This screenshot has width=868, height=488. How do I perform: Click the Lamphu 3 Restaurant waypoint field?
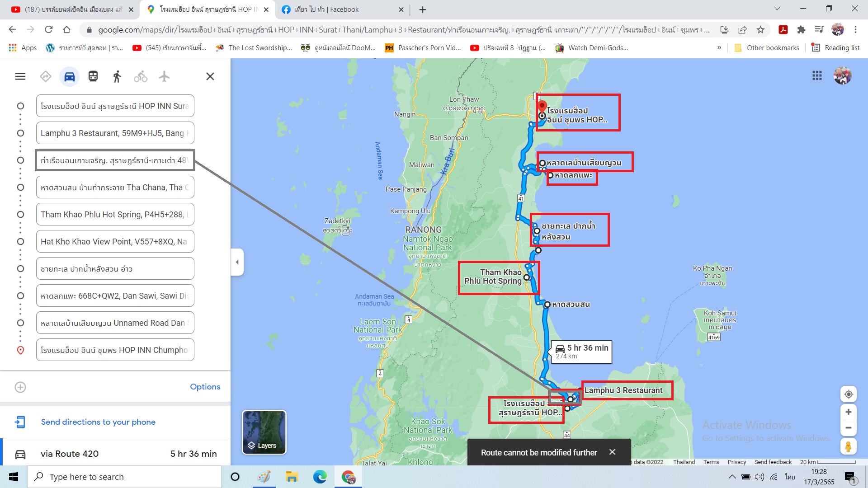tap(115, 133)
